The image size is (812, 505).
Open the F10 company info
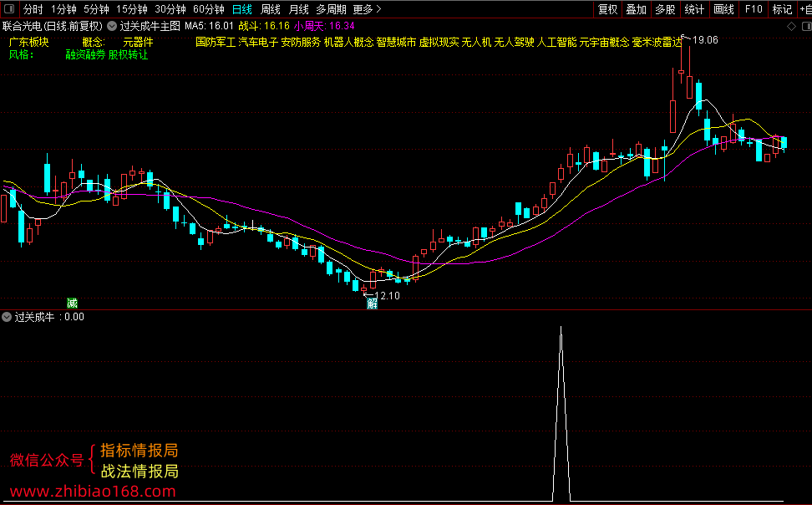[x=754, y=9]
